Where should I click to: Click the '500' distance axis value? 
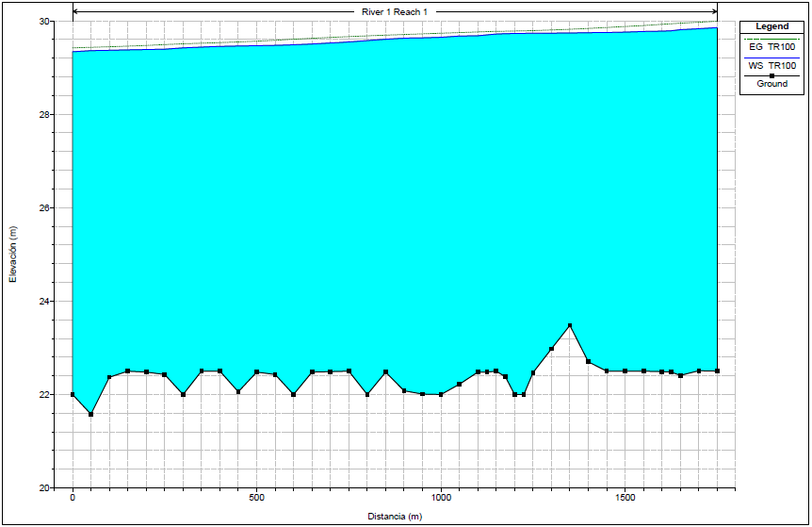pyautogui.click(x=256, y=498)
